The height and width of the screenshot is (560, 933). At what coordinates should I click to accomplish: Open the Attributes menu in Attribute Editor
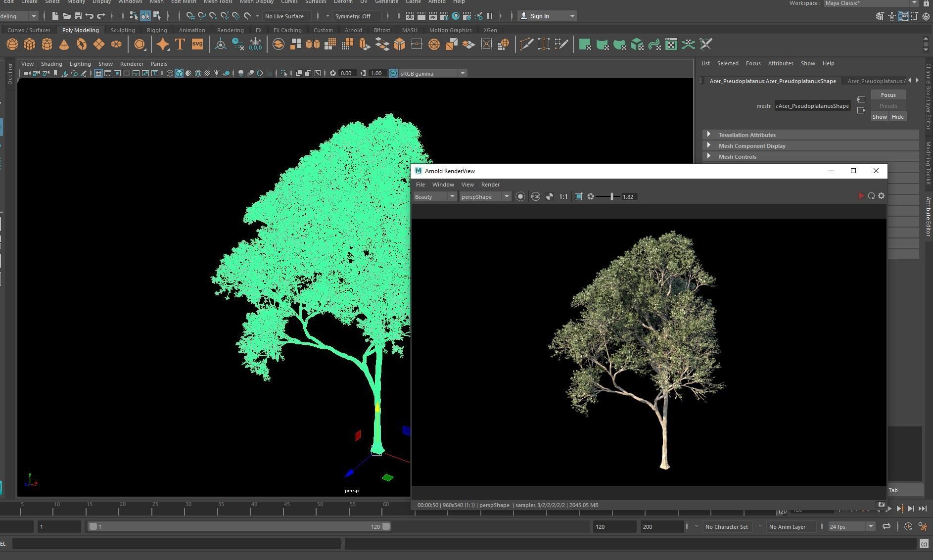tap(781, 63)
